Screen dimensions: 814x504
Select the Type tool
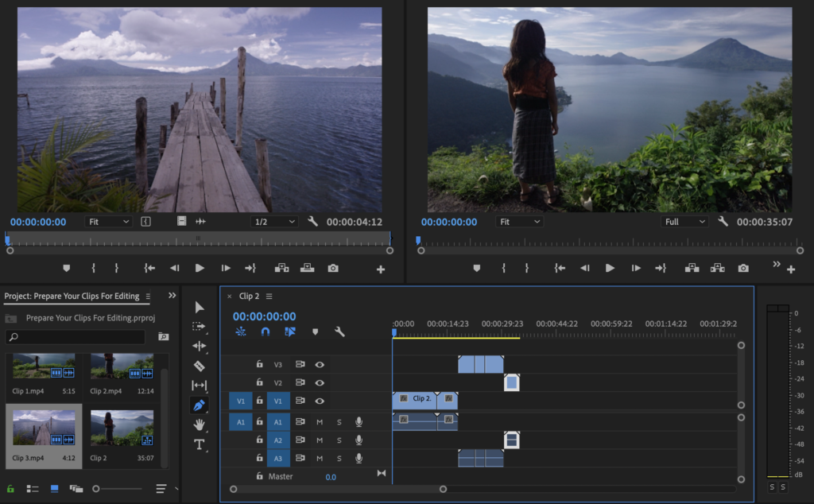click(199, 444)
